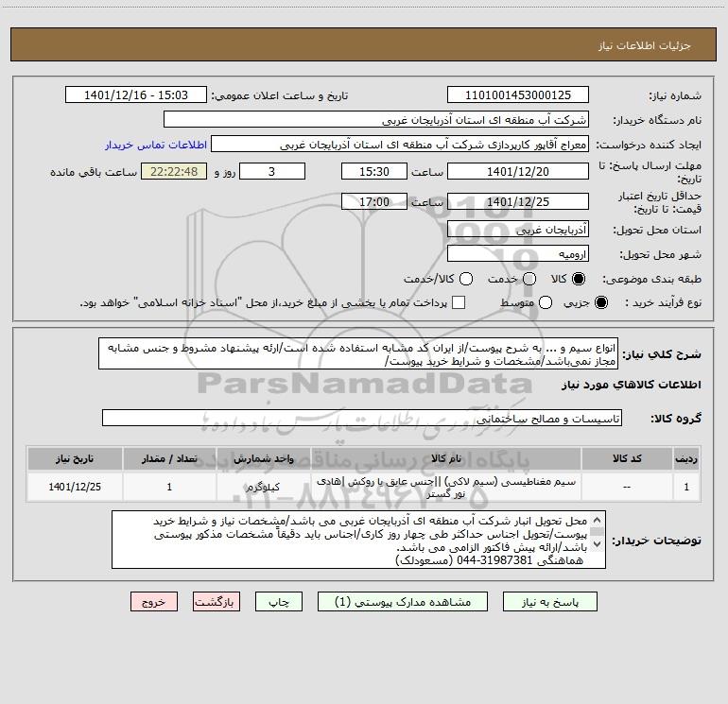The width and height of the screenshot is (728, 704).
Task: Click the delivery city field ارومیه
Action: pos(518,254)
